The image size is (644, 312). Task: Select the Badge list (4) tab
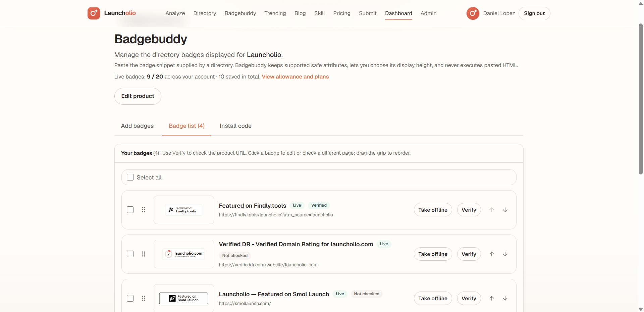click(186, 126)
